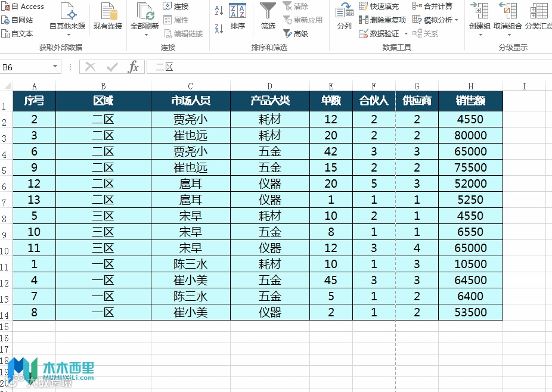Click 数据验证 data validation
552x392 pixels.
click(379, 34)
